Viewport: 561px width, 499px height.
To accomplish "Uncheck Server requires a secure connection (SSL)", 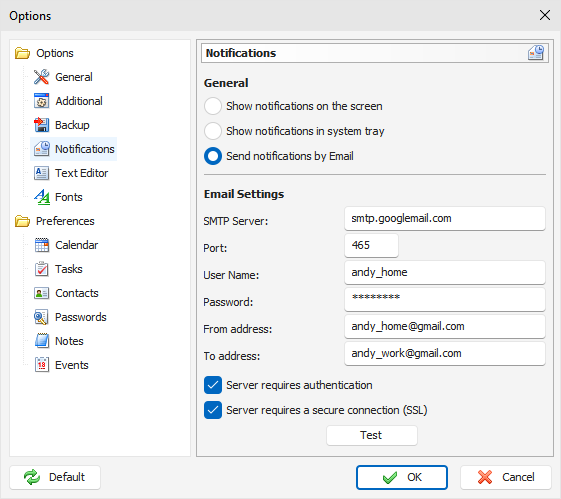I will [x=213, y=410].
